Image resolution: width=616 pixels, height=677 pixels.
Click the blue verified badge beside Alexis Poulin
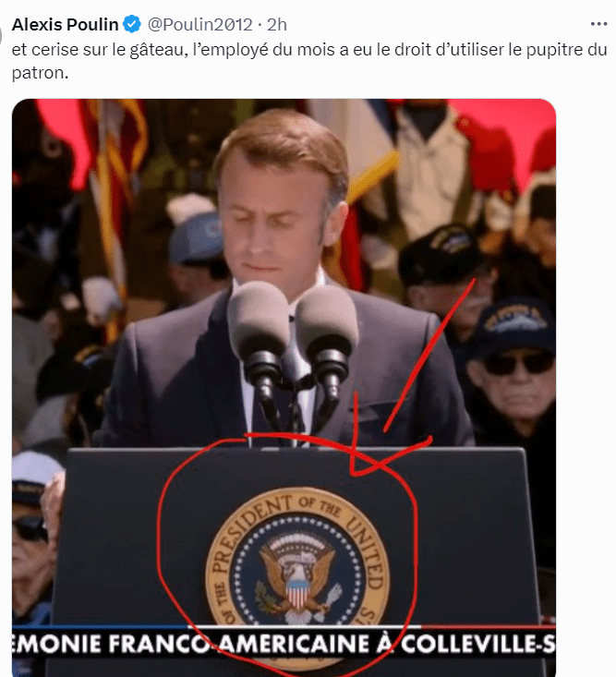click(132, 24)
